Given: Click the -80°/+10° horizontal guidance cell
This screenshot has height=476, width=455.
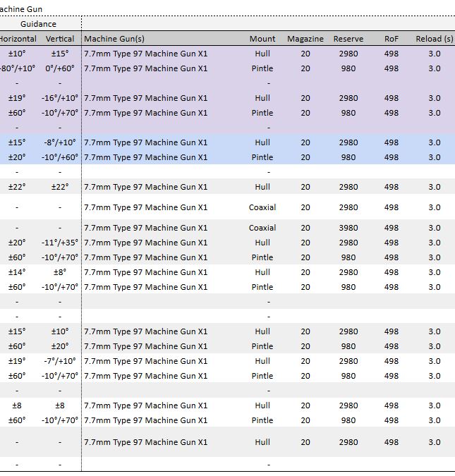Looking at the screenshot, I should (18, 68).
